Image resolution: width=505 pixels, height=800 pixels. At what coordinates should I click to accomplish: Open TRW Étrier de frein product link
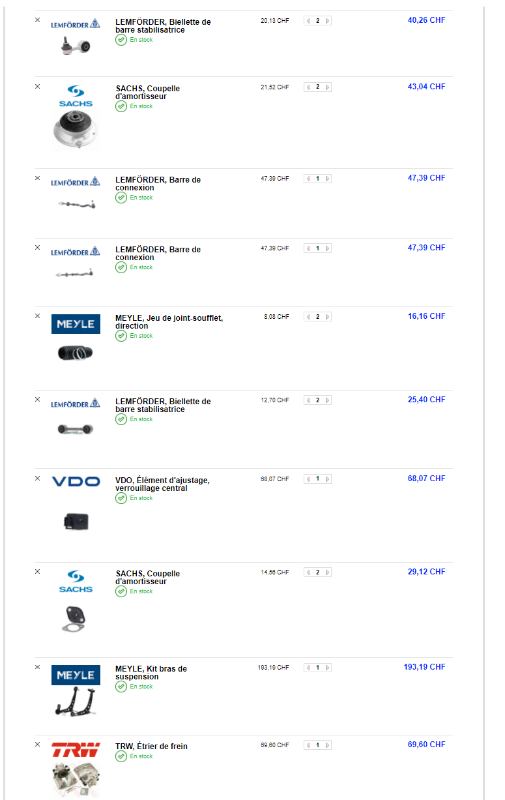[x=152, y=746]
